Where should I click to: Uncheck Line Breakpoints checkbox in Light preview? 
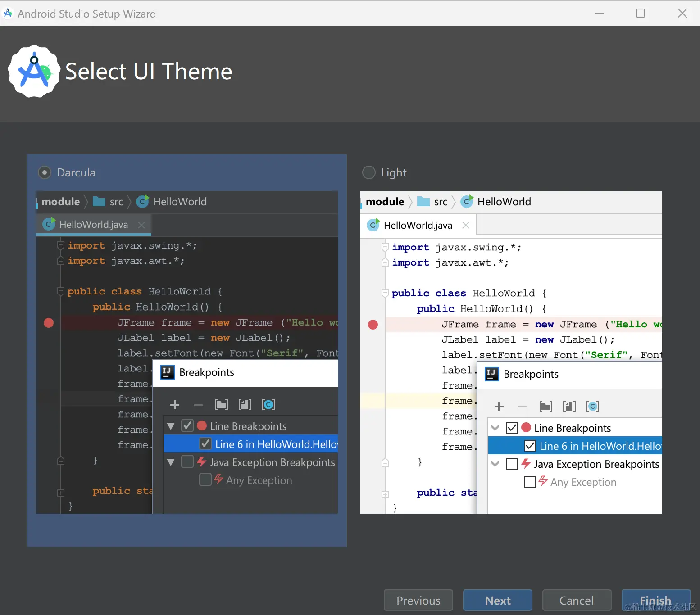tap(512, 427)
